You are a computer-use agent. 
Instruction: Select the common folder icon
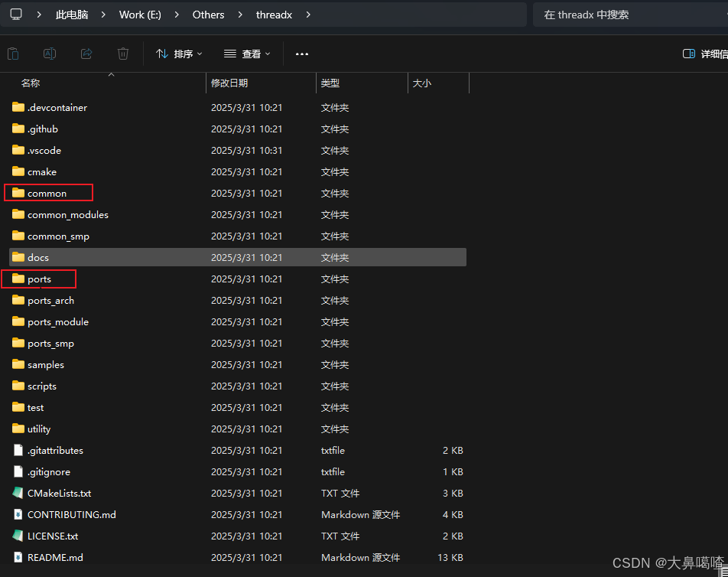tap(18, 193)
